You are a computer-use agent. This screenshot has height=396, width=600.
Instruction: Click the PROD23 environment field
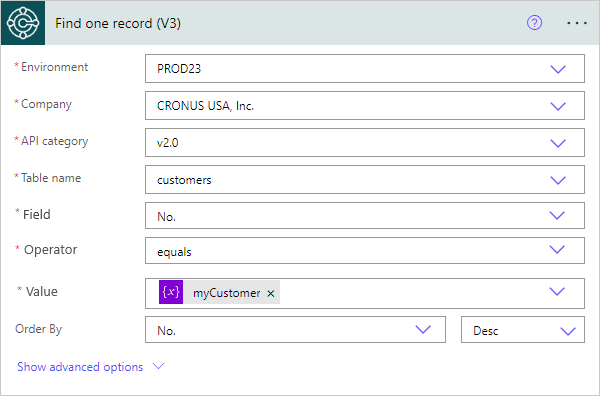pos(365,69)
